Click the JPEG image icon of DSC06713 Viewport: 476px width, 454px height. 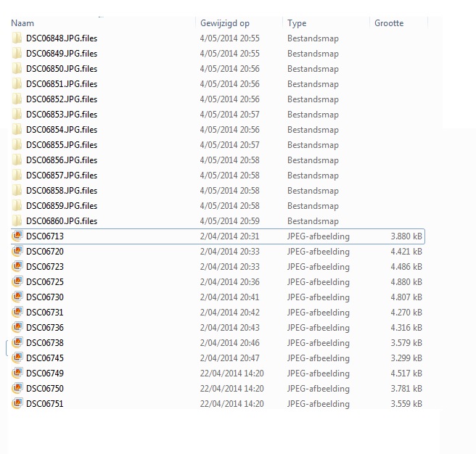click(17, 236)
